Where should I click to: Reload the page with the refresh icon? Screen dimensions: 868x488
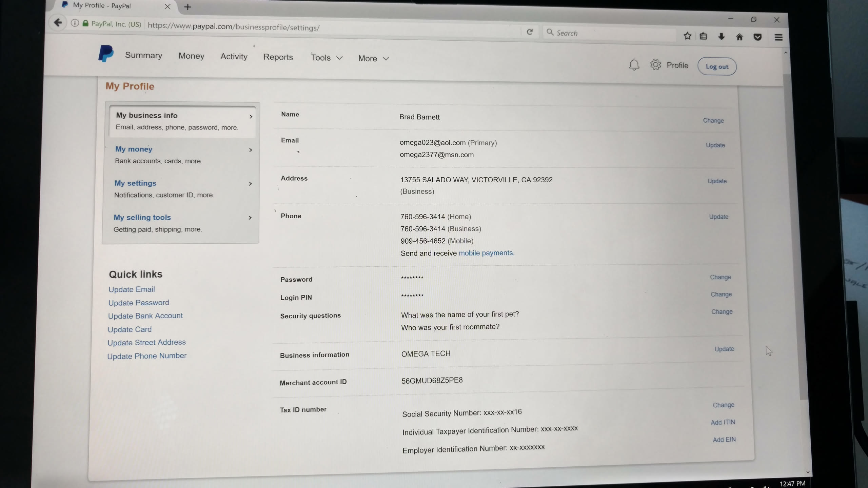(530, 32)
